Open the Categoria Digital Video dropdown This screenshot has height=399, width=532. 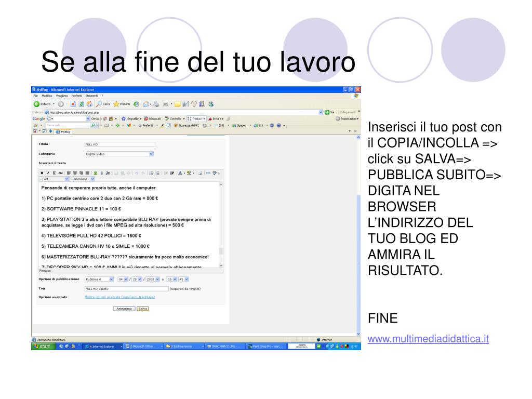tap(119, 154)
